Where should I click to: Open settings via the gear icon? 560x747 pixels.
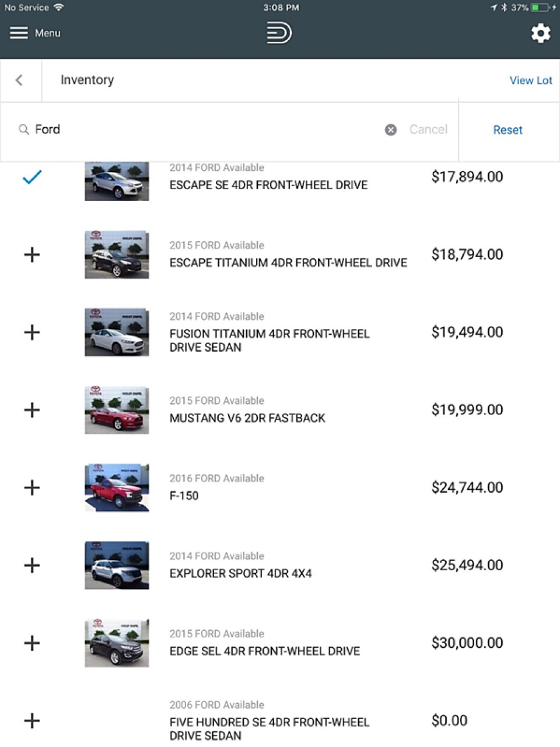click(x=541, y=33)
